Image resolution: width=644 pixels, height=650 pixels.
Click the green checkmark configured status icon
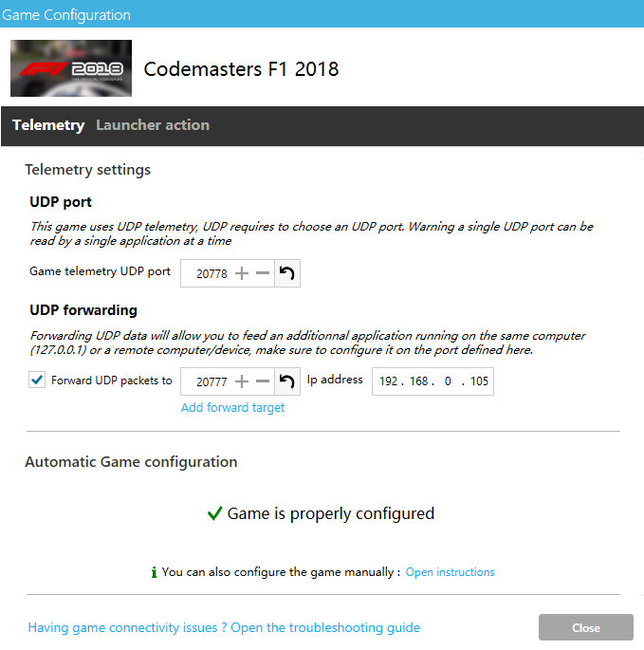[x=214, y=513]
